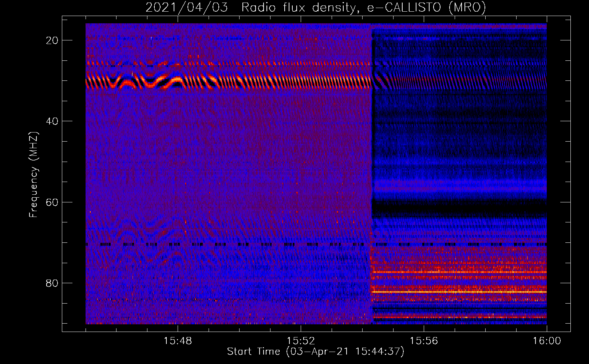
Task: Click the 20 MHz frequency tick label
Action: pos(52,40)
